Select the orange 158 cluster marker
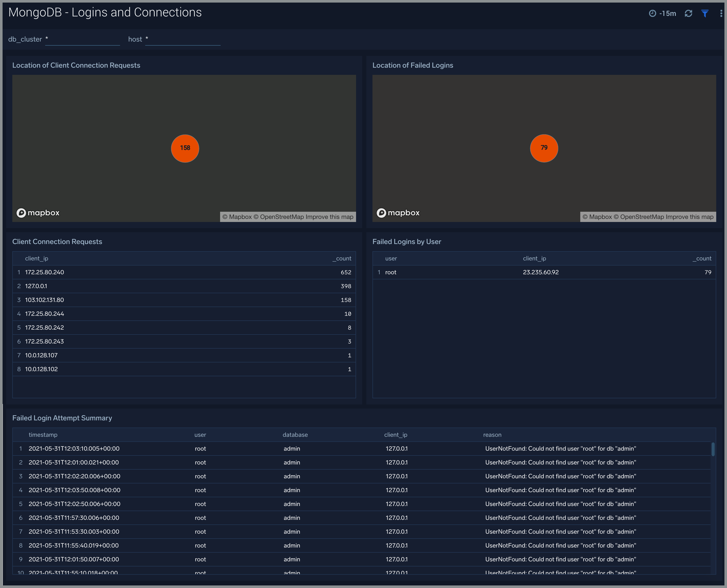727x588 pixels. pos(185,148)
